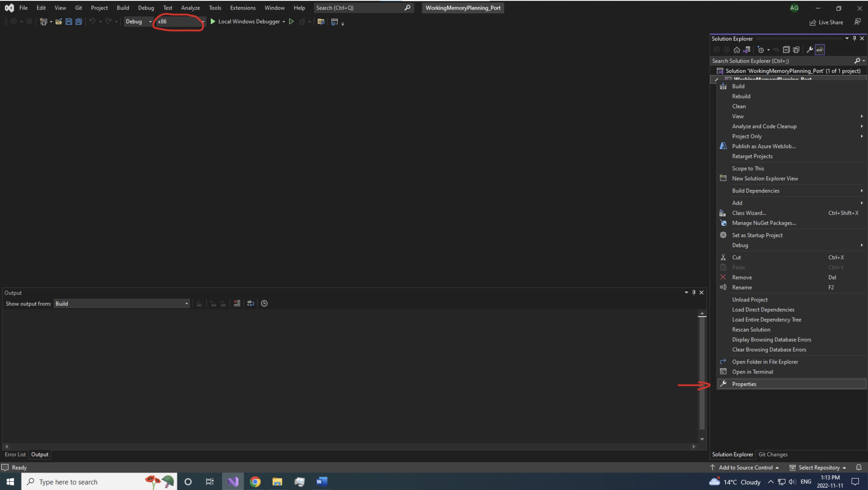Viewport: 868px width, 490px height.
Task: Collapse all items in Solution Explorer
Action: pos(786,49)
